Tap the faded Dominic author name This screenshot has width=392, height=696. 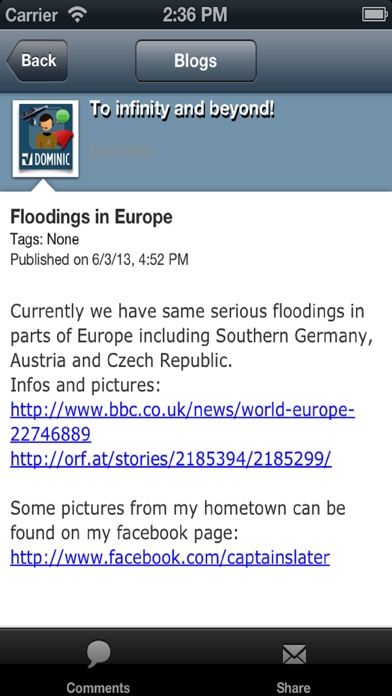click(x=121, y=151)
